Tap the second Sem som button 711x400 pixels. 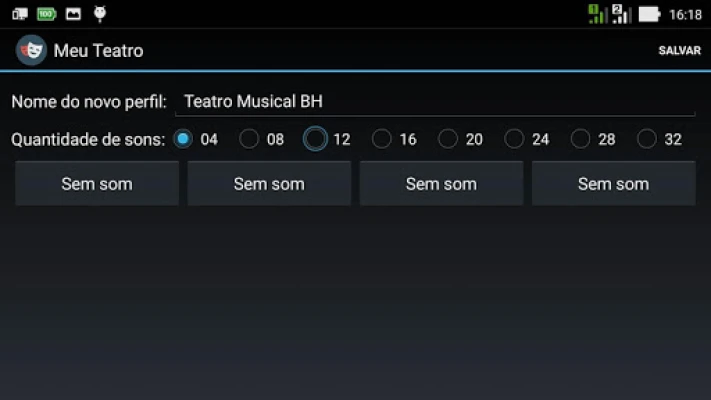click(269, 183)
